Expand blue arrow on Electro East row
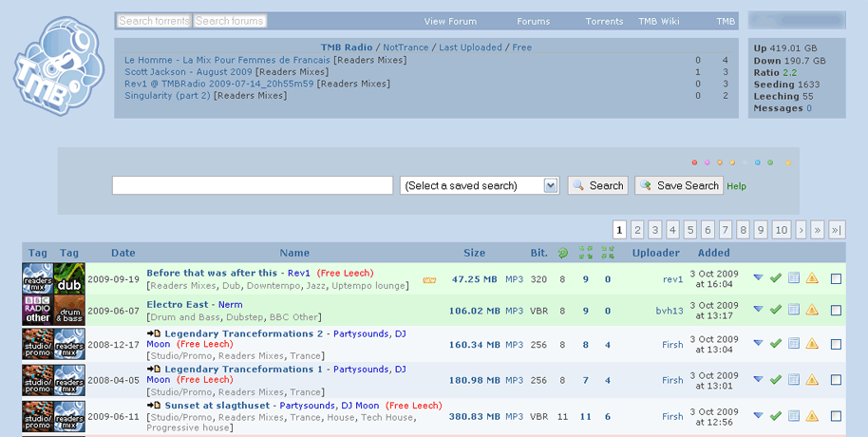 tap(758, 310)
